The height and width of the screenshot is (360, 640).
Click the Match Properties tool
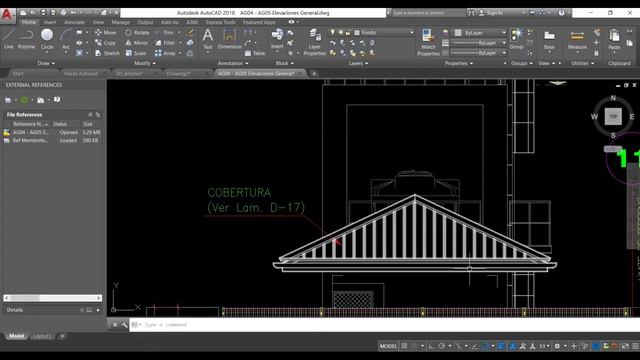pyautogui.click(x=428, y=42)
